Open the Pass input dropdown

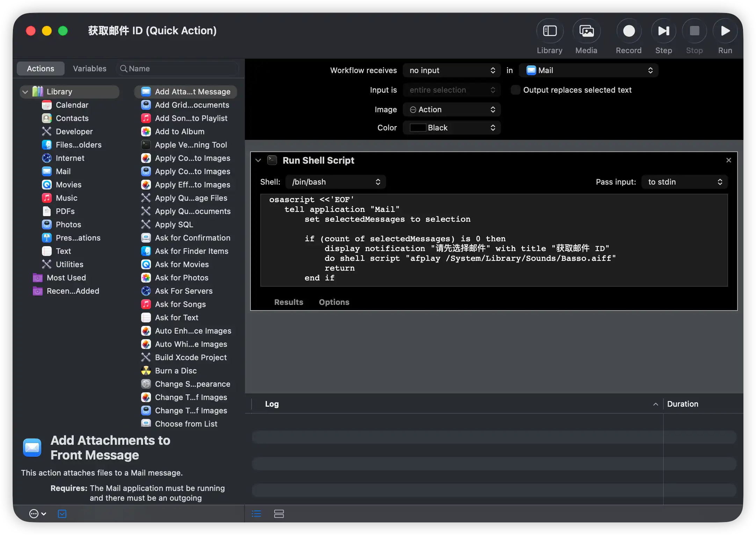click(684, 182)
